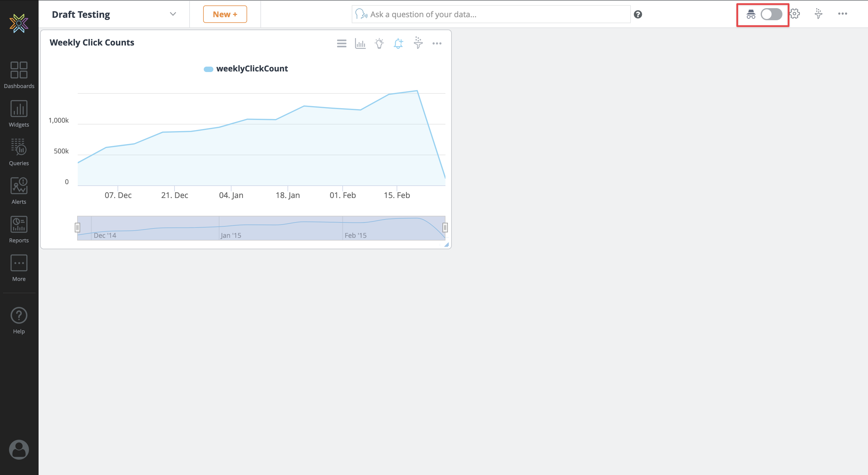Open the Dashboards section in sidebar
Viewport: 868px width, 475px height.
click(x=19, y=75)
